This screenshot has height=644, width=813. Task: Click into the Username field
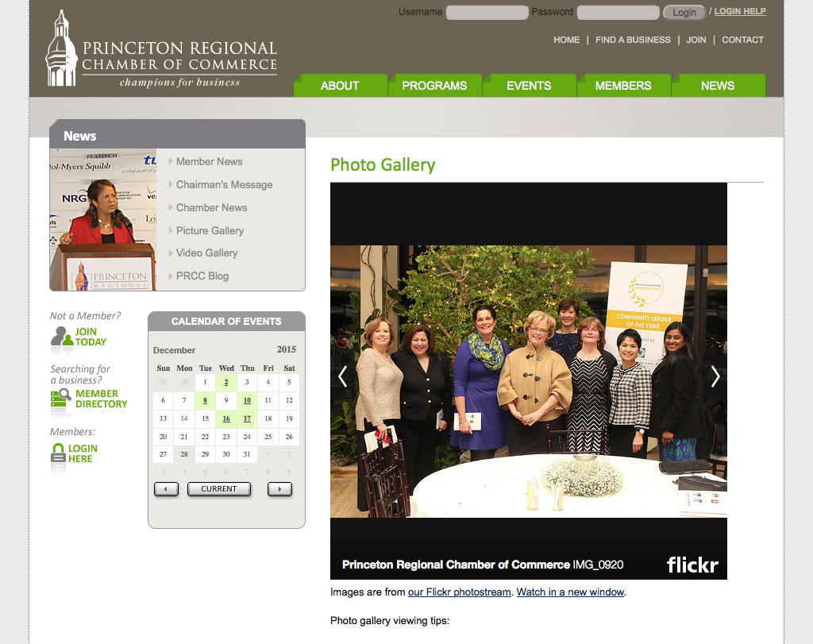[487, 13]
